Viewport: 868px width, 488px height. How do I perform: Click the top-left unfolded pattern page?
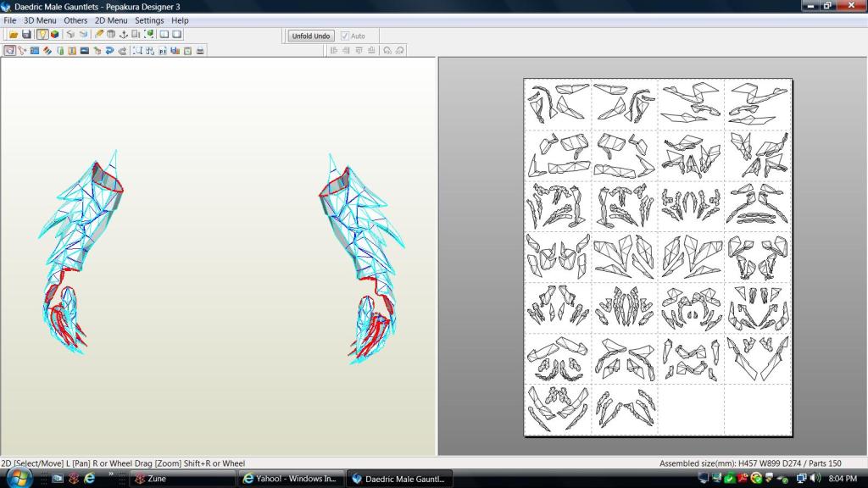pyautogui.click(x=558, y=104)
